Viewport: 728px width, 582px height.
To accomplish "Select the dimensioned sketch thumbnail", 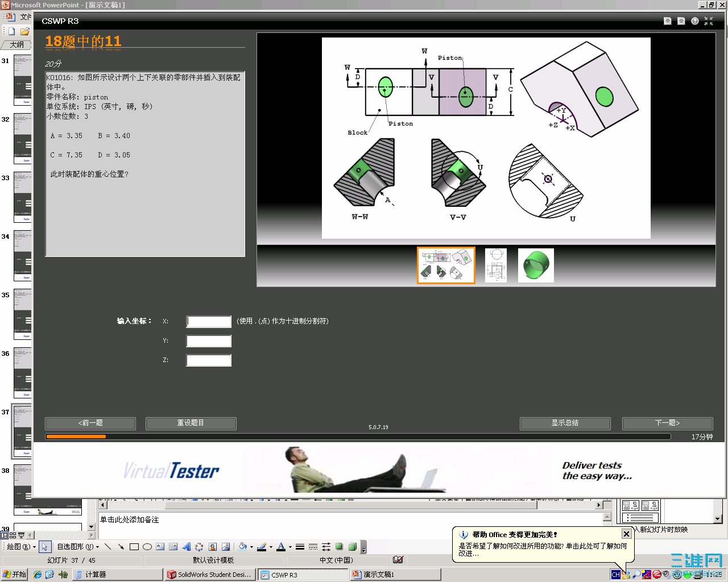I will coord(496,265).
